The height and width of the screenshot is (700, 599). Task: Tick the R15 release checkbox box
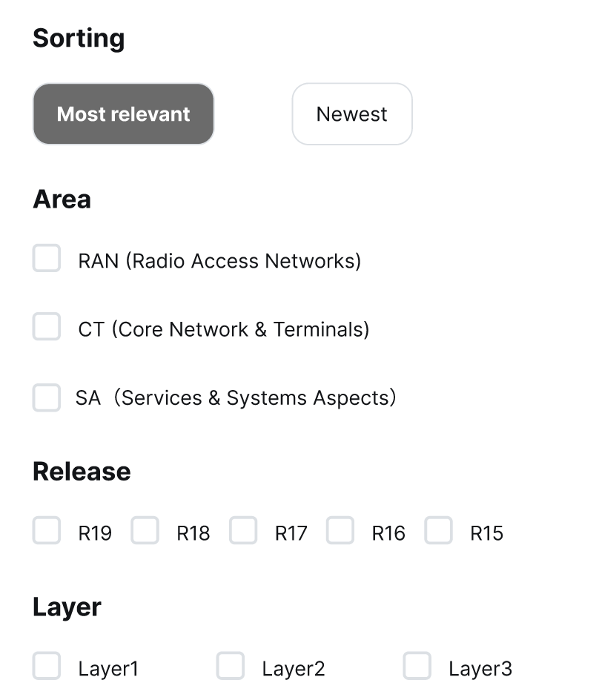(x=439, y=531)
